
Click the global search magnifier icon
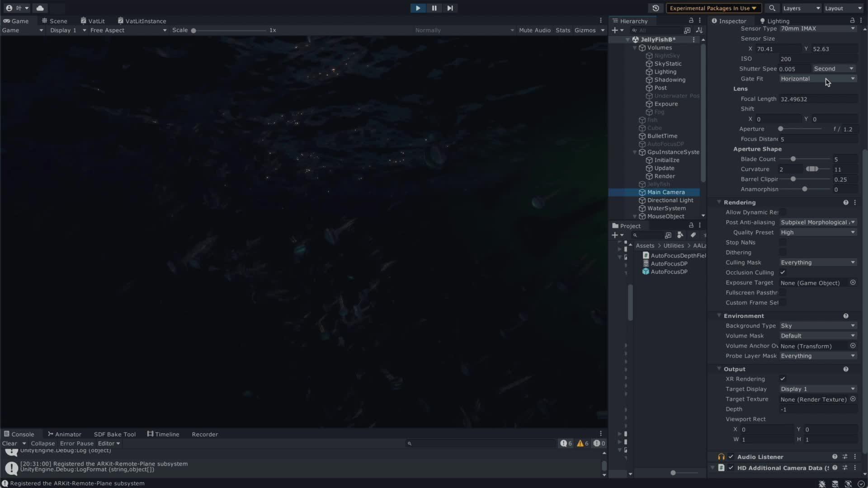point(772,8)
